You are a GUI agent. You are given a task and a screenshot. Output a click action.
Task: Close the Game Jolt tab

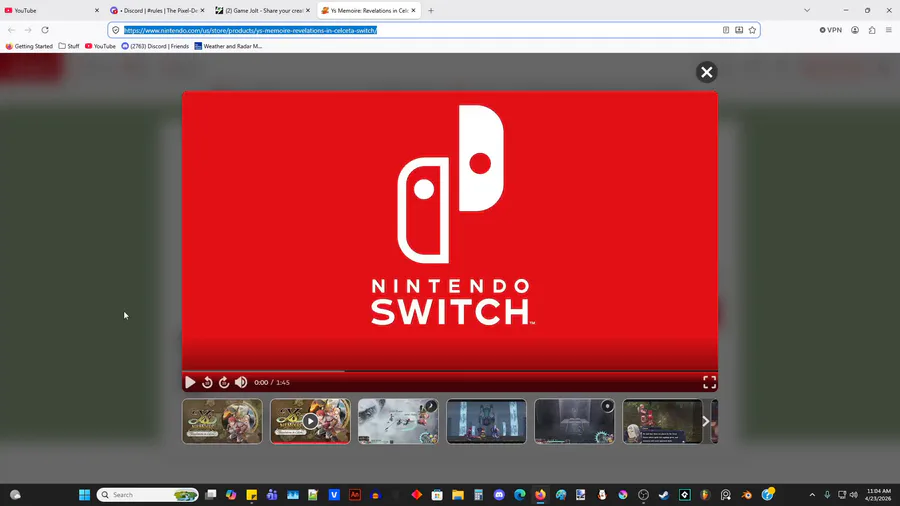(308, 10)
